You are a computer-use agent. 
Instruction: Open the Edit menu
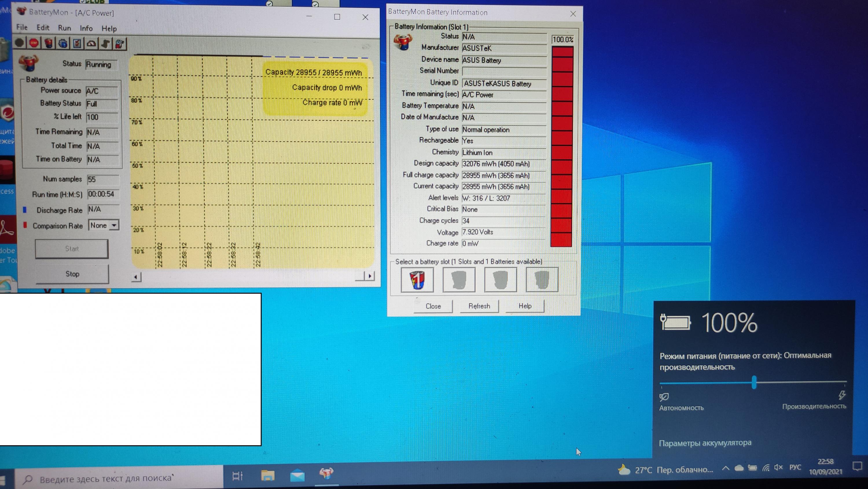click(x=43, y=28)
